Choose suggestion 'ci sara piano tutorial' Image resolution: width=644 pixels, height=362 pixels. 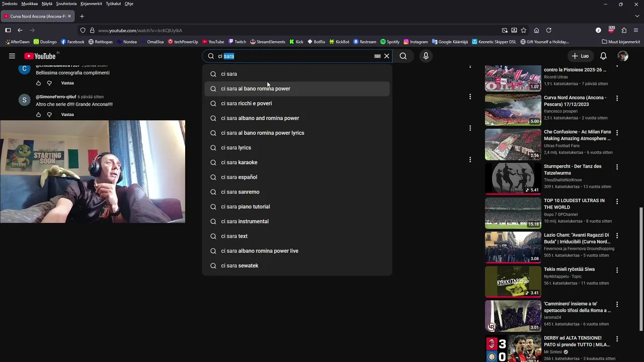click(297, 207)
